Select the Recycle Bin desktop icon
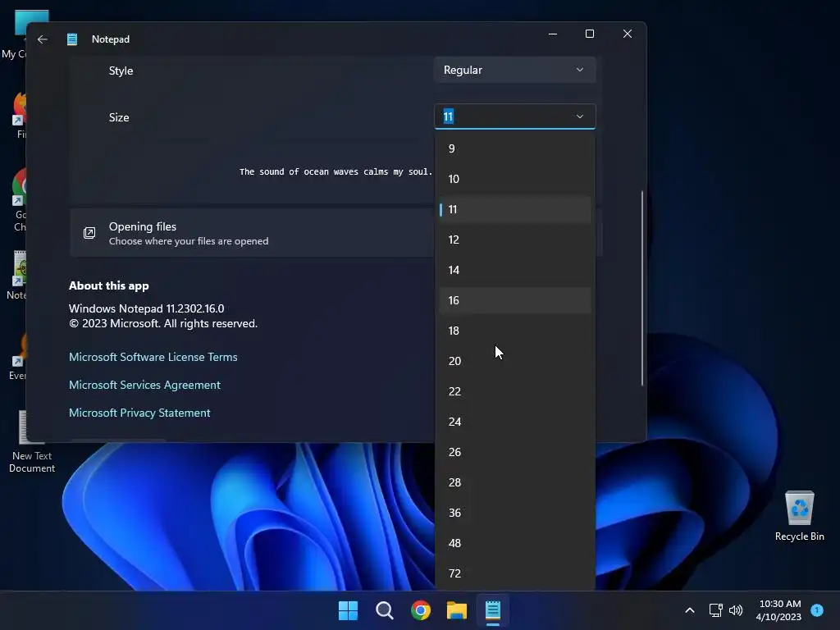The width and height of the screenshot is (840, 630). click(x=799, y=515)
